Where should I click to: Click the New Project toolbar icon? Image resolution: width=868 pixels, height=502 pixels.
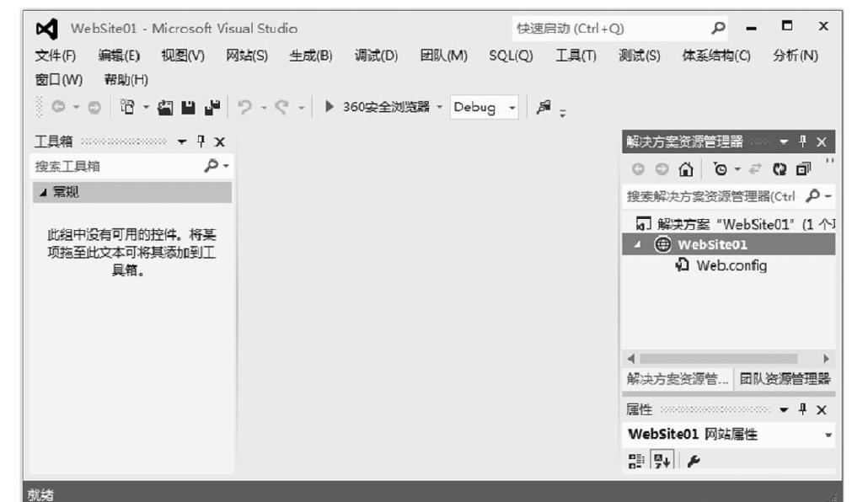[128, 106]
